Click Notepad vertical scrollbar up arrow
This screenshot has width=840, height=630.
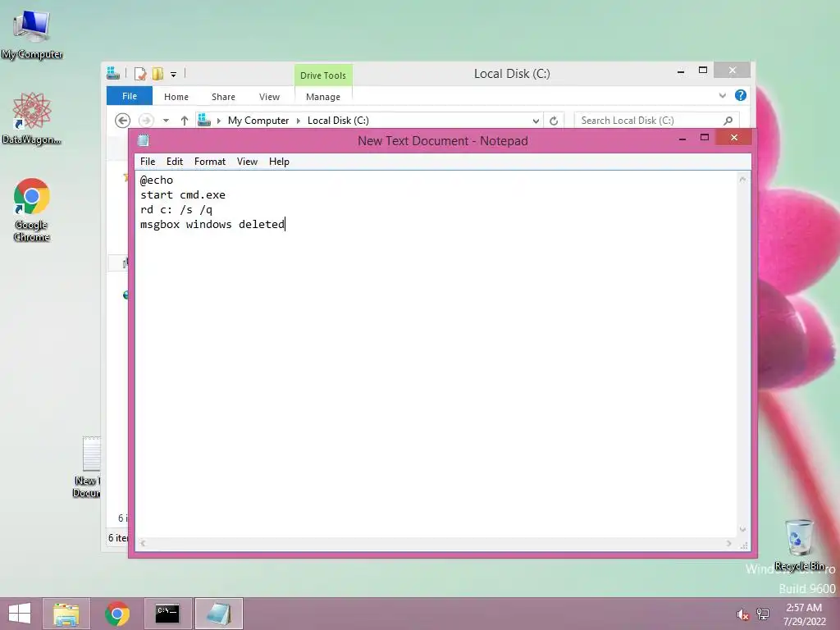point(742,180)
